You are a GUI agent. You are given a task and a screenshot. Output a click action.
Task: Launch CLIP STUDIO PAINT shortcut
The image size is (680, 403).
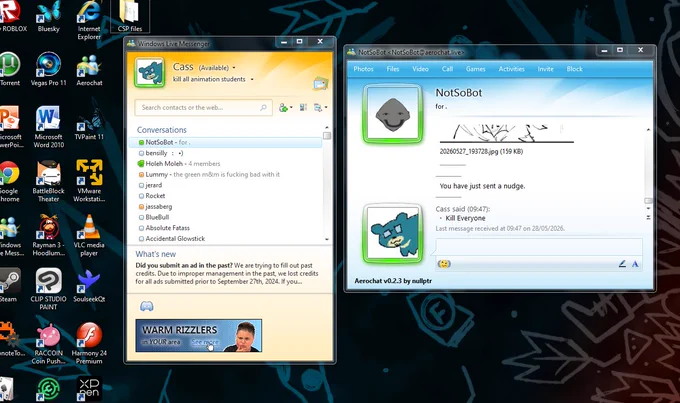pyautogui.click(x=49, y=289)
